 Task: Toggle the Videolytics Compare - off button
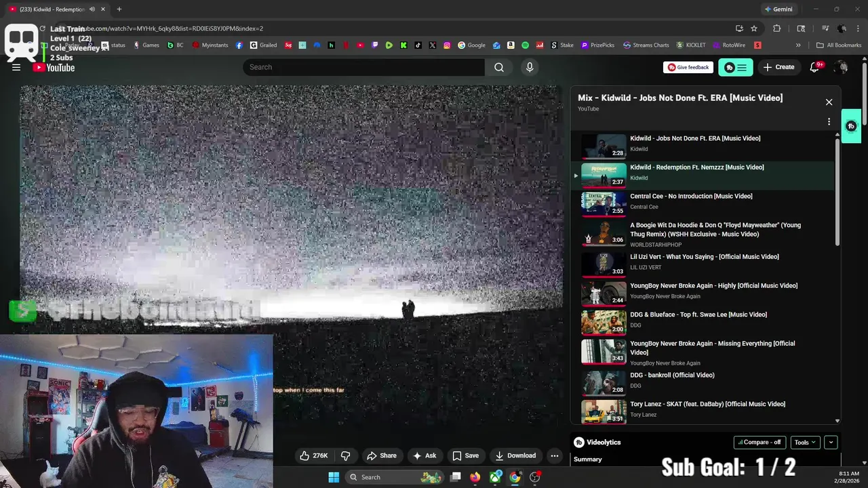pos(759,442)
